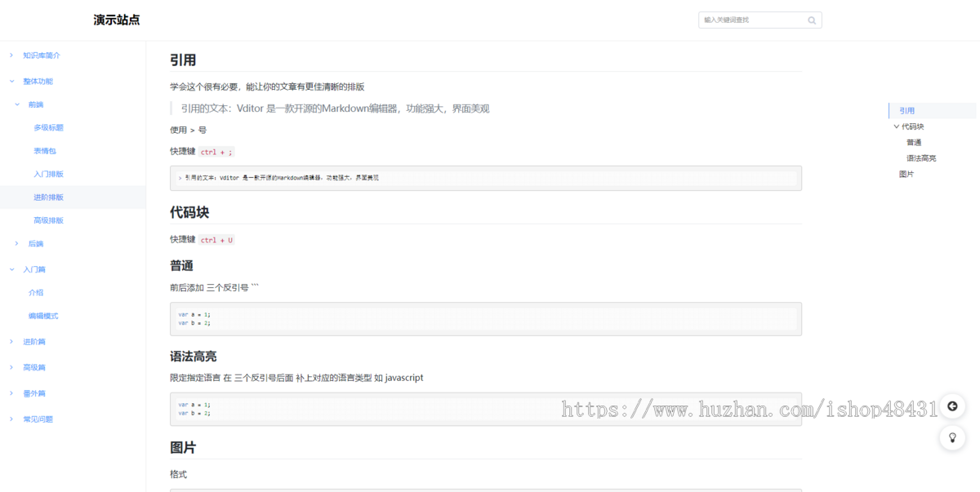
Task: Click the 使用 > 号 text
Action: (x=189, y=130)
